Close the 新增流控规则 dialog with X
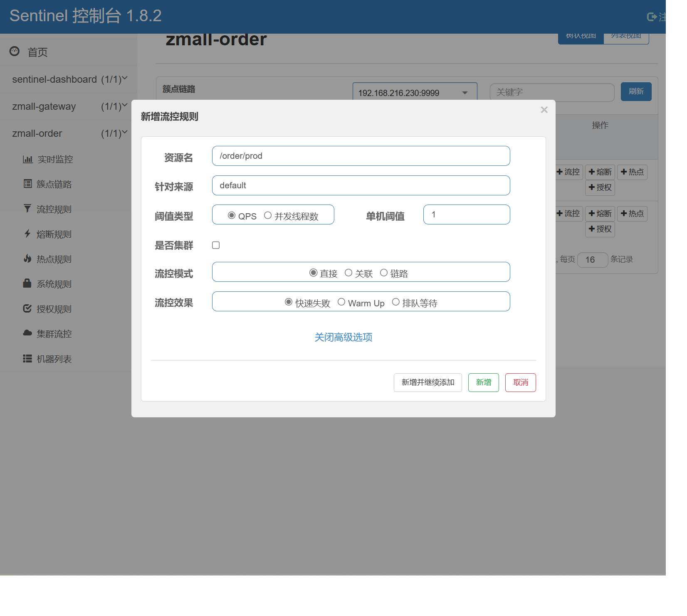 click(x=544, y=110)
